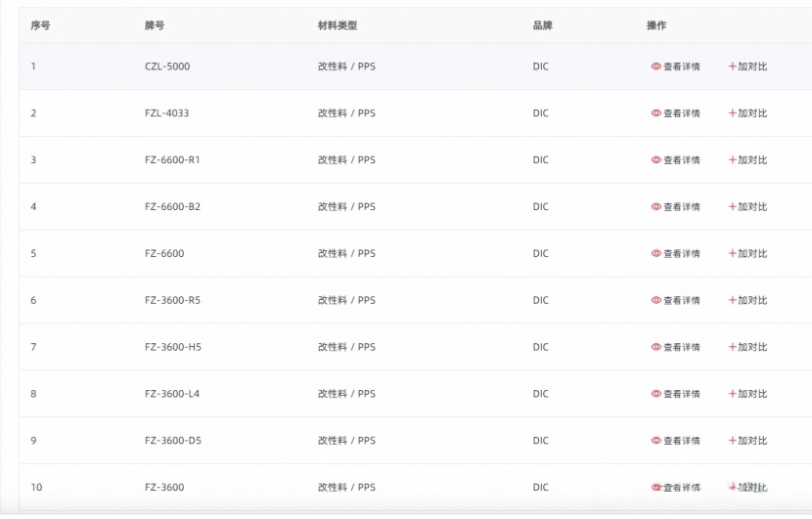Click the 序号 column header
The width and height of the screenshot is (812, 519).
(x=40, y=25)
